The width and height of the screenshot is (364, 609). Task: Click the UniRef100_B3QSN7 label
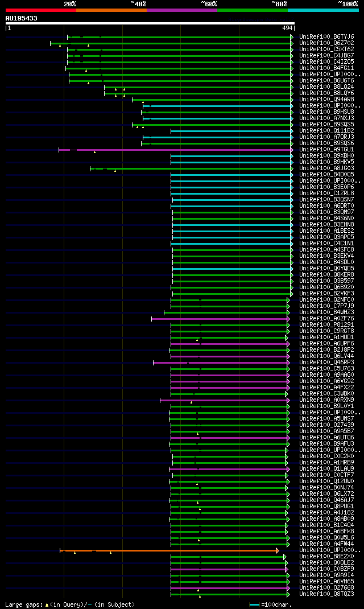point(326,200)
